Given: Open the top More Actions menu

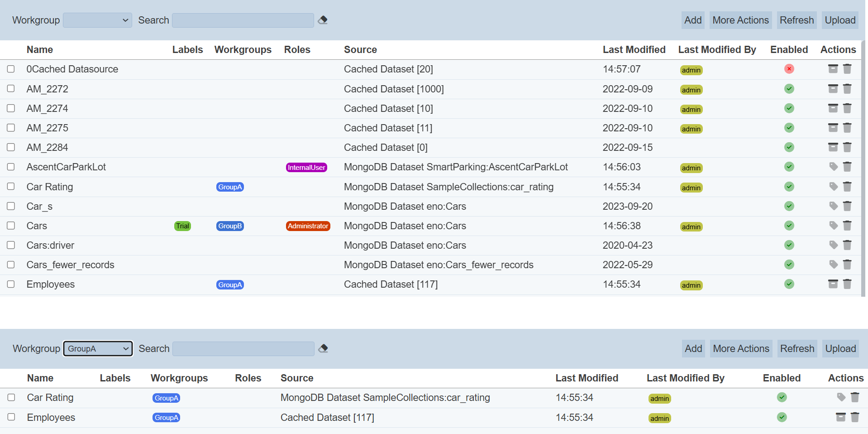Looking at the screenshot, I should tap(740, 20).
